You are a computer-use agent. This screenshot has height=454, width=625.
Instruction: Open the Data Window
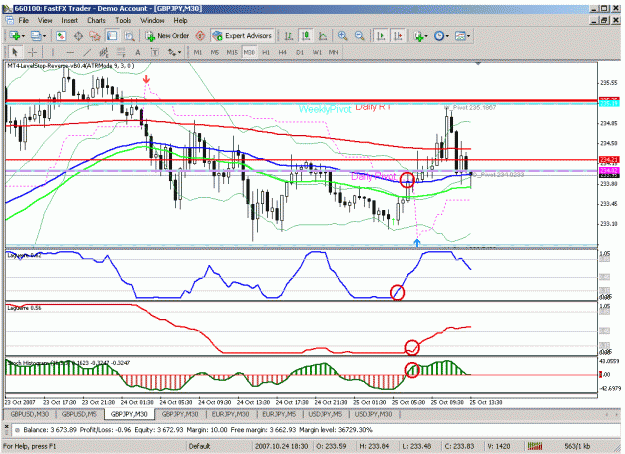tap(78, 36)
